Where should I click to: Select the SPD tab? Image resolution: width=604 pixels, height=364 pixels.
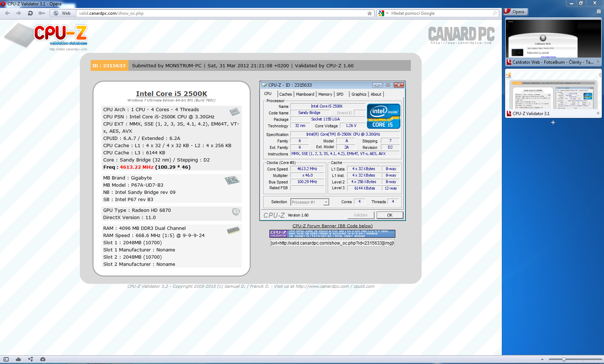pos(340,94)
